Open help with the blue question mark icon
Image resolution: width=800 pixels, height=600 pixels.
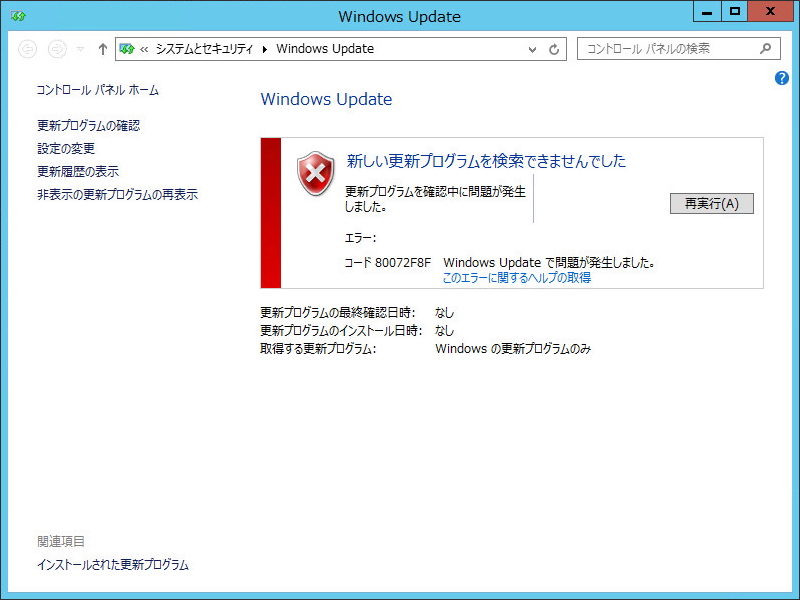click(x=782, y=78)
